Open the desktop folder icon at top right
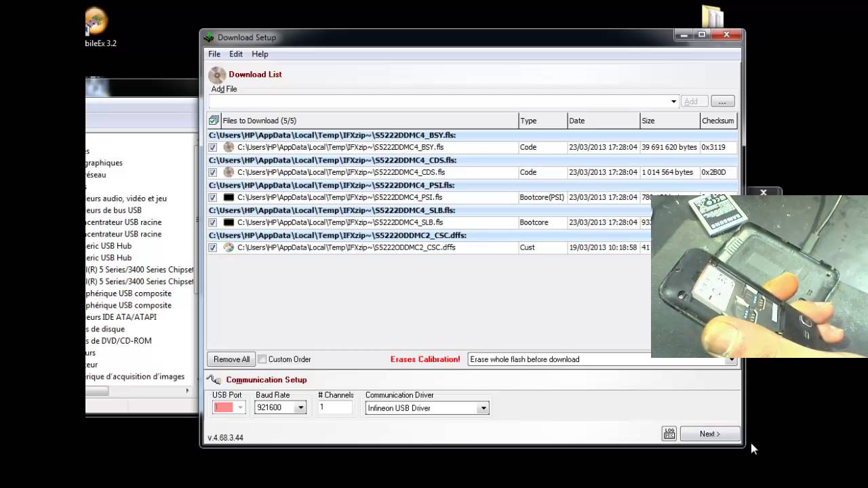 [x=712, y=16]
